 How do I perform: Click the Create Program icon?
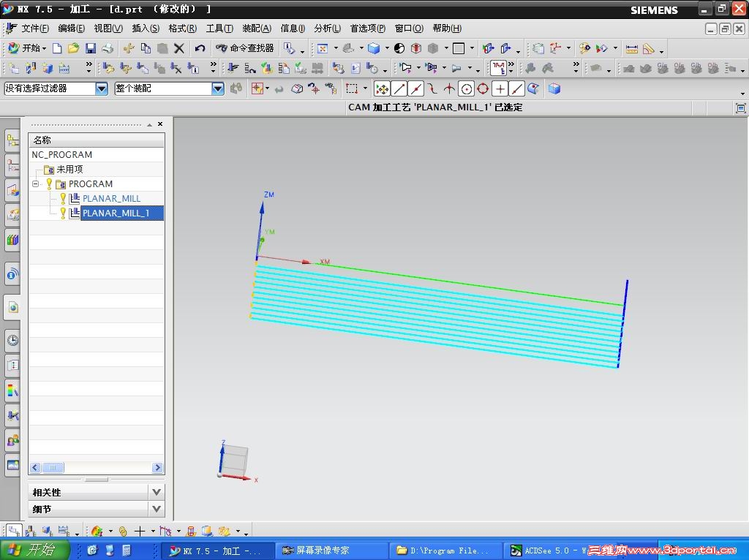point(14,68)
